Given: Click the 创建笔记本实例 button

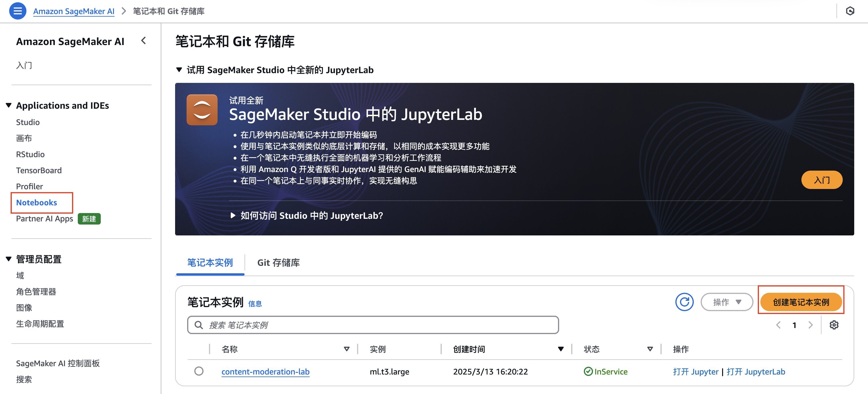Looking at the screenshot, I should 801,302.
